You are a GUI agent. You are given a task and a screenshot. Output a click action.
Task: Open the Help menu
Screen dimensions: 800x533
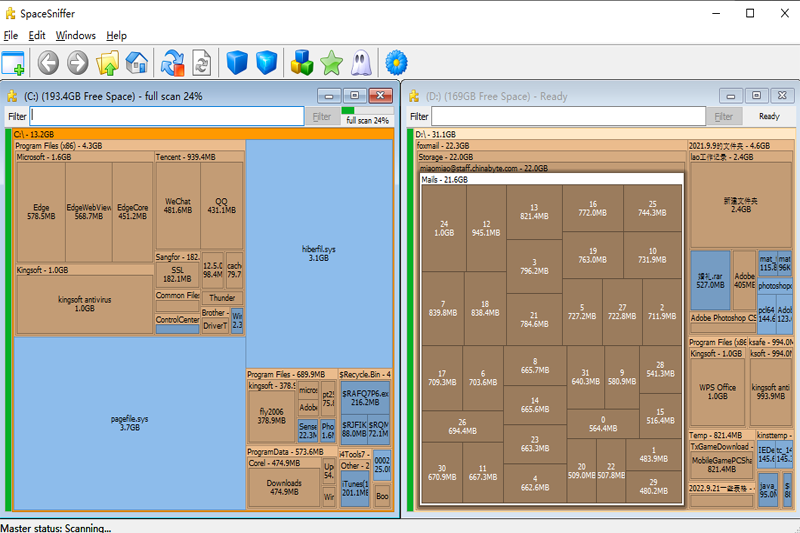coord(117,35)
